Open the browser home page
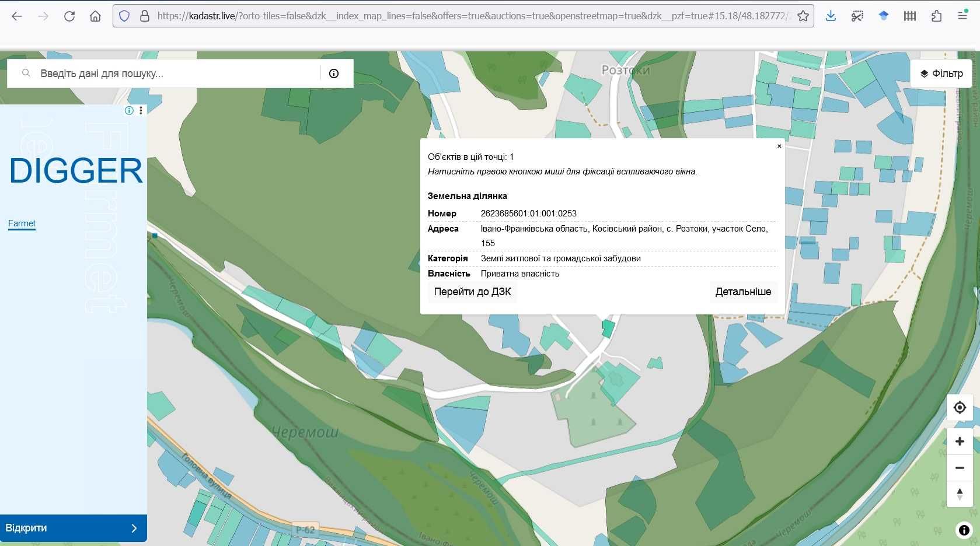This screenshot has width=980, height=546. [x=95, y=16]
